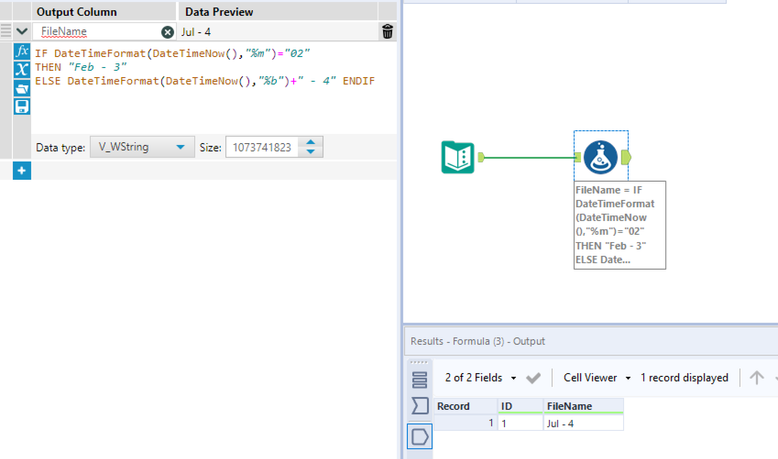Select the output anchor view icon
Screen dimensions: 778x459
(x=420, y=437)
